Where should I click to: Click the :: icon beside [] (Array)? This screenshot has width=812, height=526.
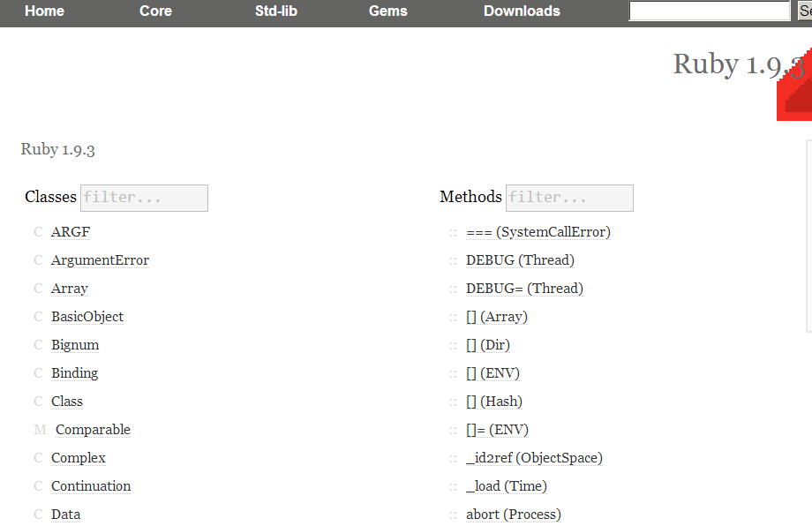pos(453,319)
